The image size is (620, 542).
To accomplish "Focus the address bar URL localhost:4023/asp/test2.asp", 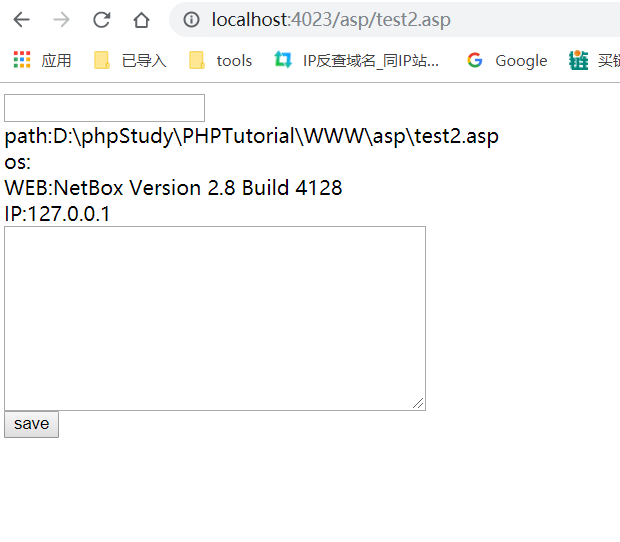I will (x=331, y=19).
